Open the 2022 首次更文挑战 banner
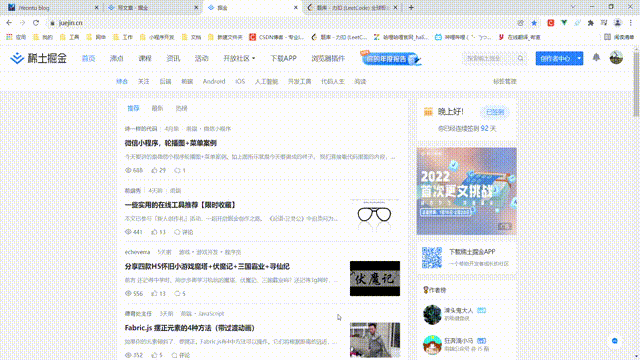This screenshot has width=640, height=360. coord(467,191)
